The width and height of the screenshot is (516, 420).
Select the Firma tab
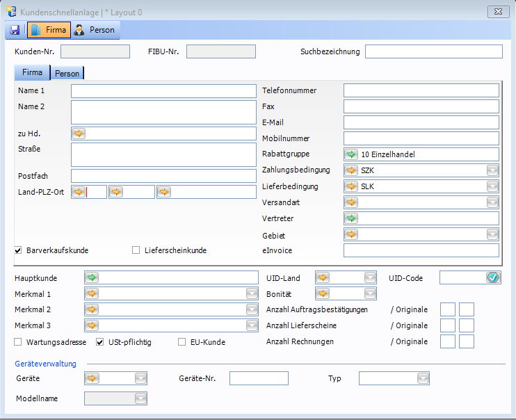tap(32, 72)
